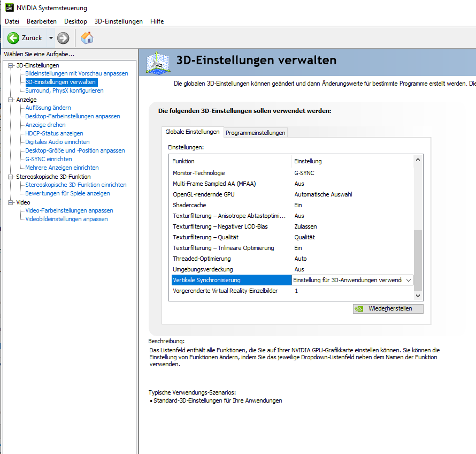The height and width of the screenshot is (454, 476).
Task: Open Anzeige drehen
Action: point(45,125)
